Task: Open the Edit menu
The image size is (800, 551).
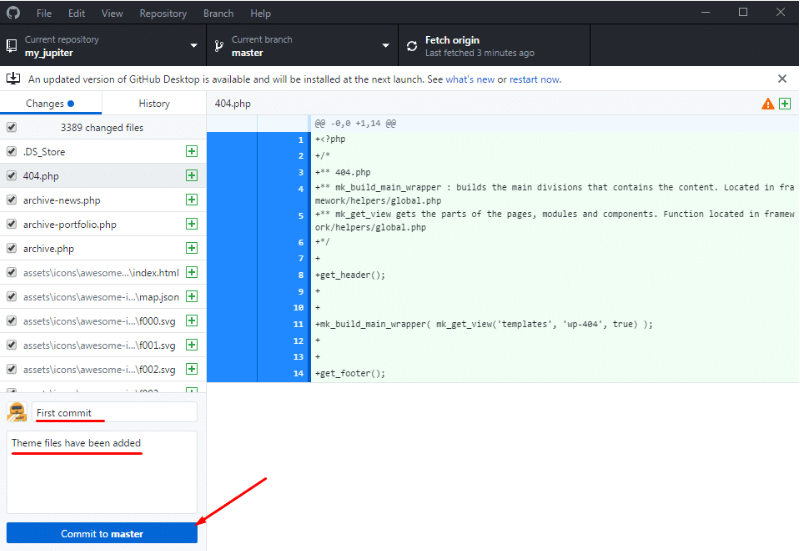Action: 77,13
